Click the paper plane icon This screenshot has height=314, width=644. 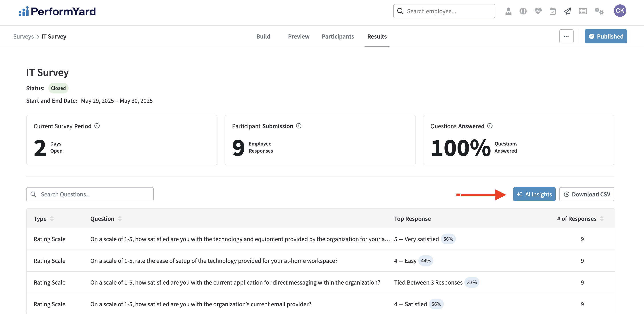point(567,11)
